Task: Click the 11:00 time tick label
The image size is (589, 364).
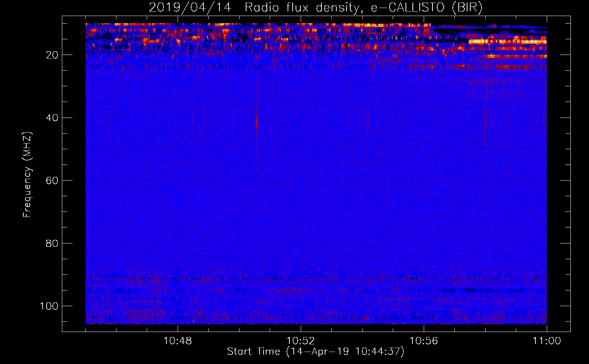Action: [547, 341]
